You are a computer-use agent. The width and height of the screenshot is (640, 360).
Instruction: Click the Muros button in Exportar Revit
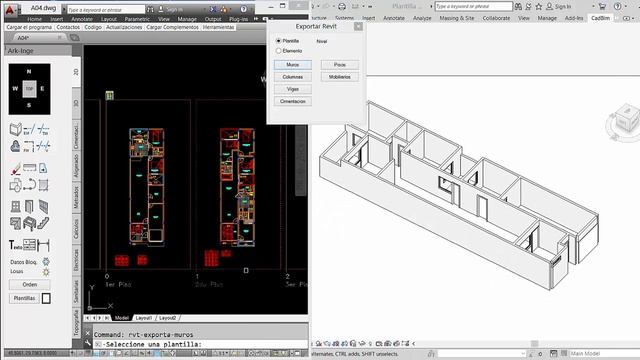coord(293,65)
